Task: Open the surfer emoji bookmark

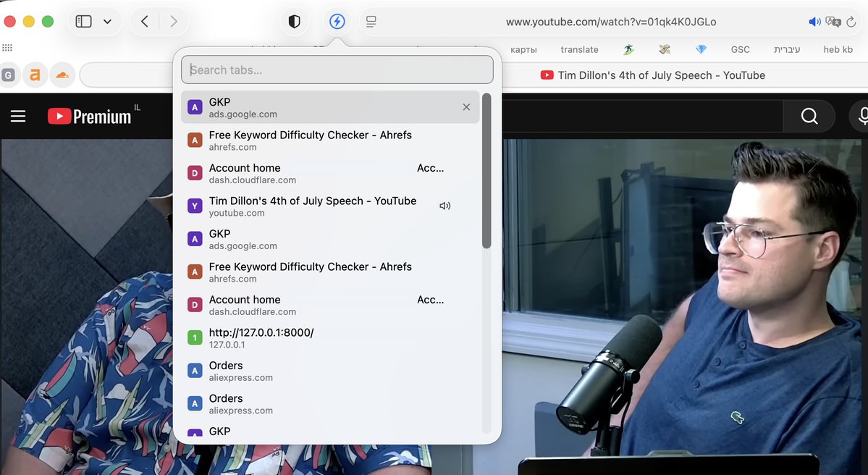Action: (628, 49)
